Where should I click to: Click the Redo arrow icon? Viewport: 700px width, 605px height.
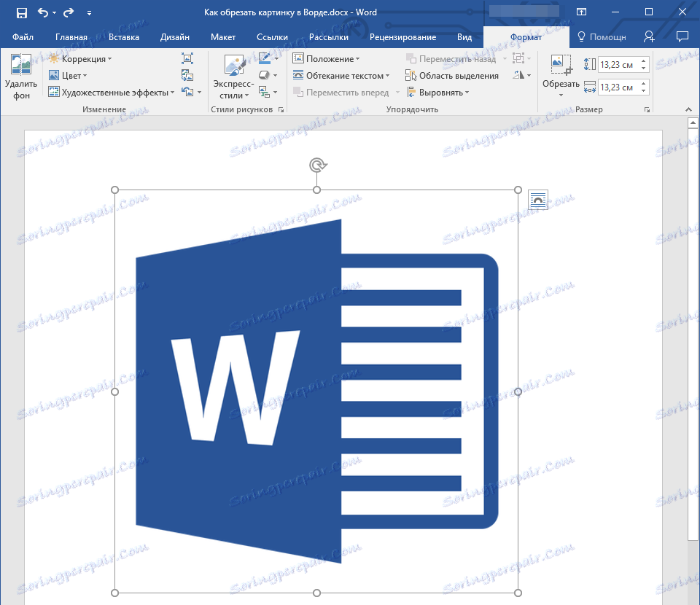coord(69,12)
